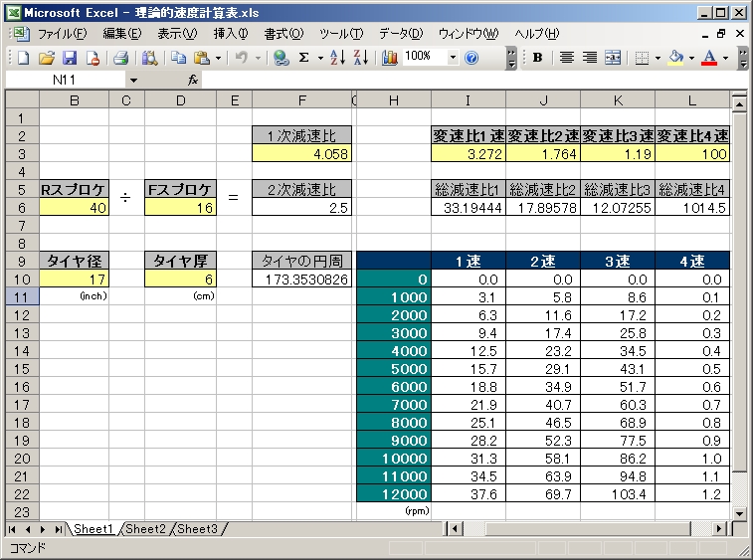
Task: Save the workbook with the floppy disk icon
Action: (70, 58)
